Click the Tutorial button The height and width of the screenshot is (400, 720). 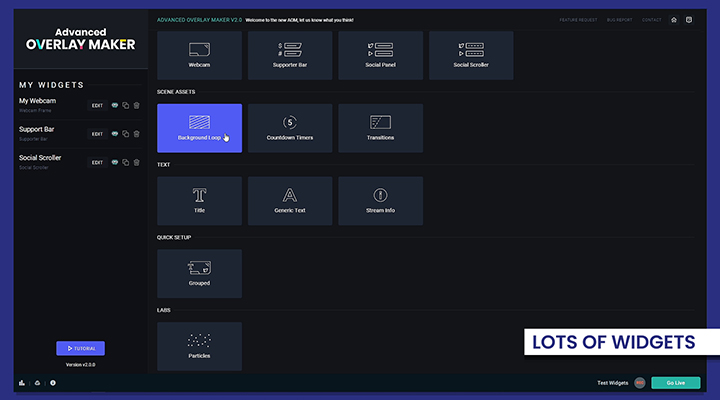click(80, 348)
